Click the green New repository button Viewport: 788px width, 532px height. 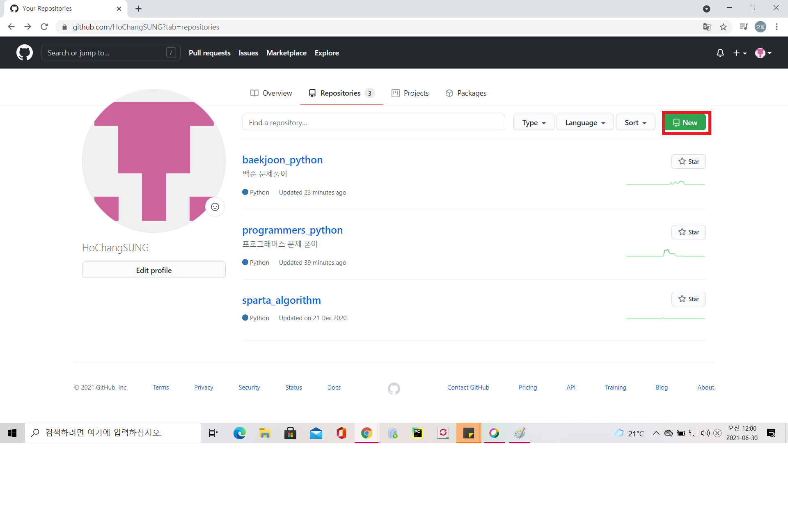[685, 122]
